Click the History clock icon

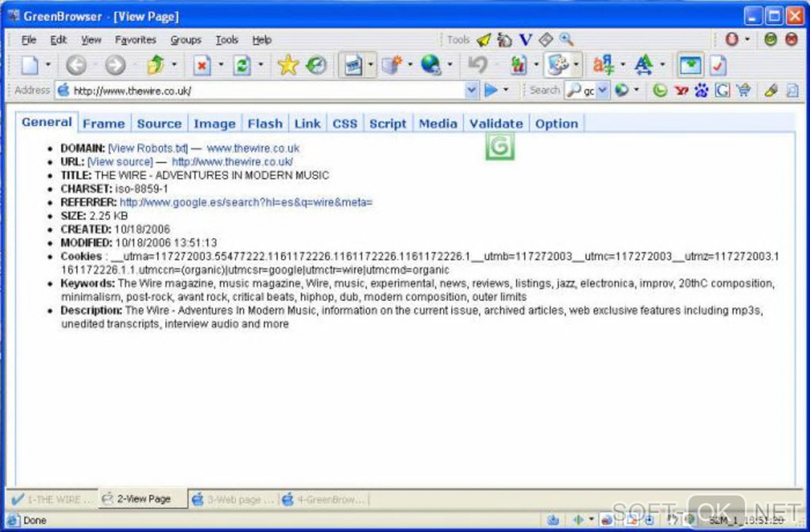pos(316,65)
